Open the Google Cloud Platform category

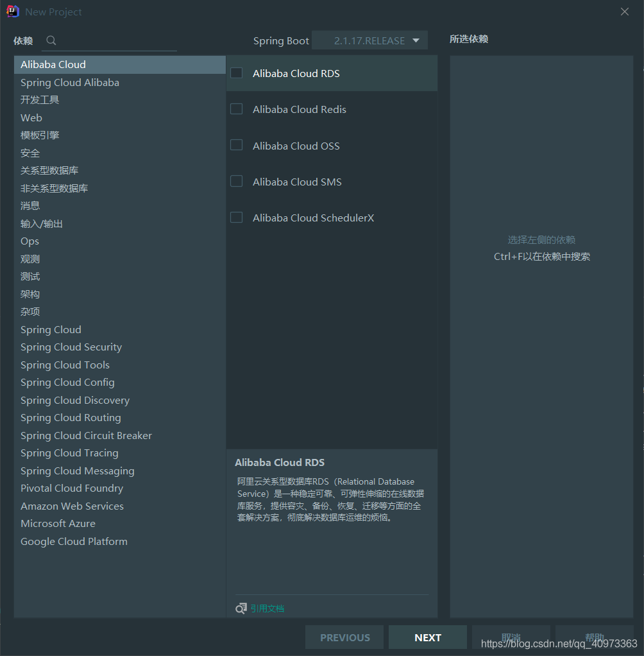coord(74,541)
